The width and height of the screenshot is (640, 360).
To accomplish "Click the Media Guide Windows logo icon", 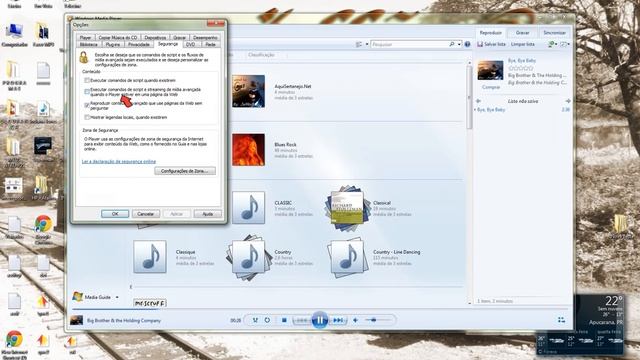I will [78, 297].
